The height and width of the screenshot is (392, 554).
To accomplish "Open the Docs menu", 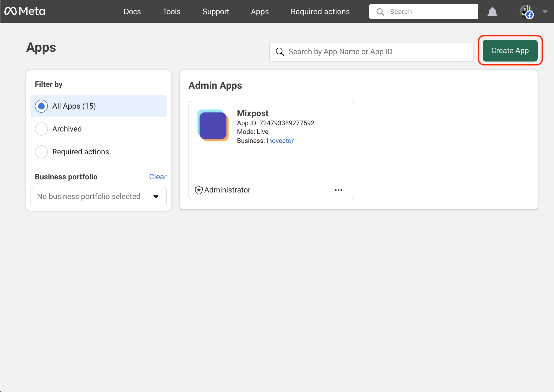I will [132, 11].
